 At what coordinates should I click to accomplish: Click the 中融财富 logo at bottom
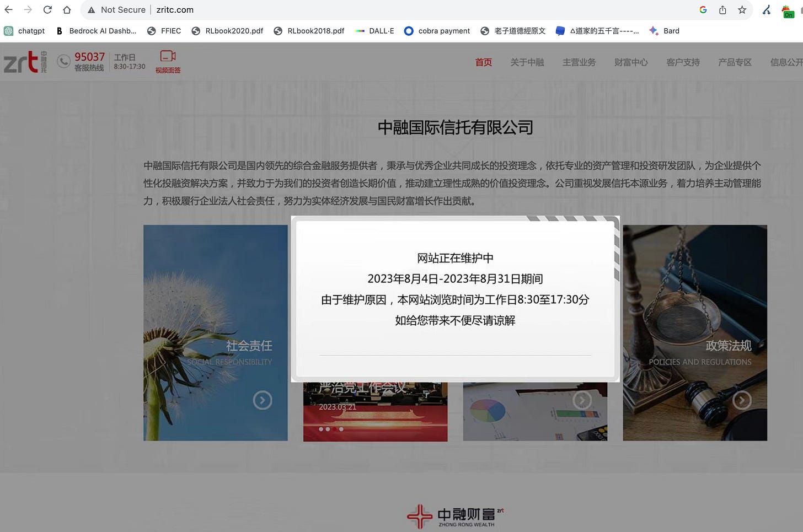point(456,517)
